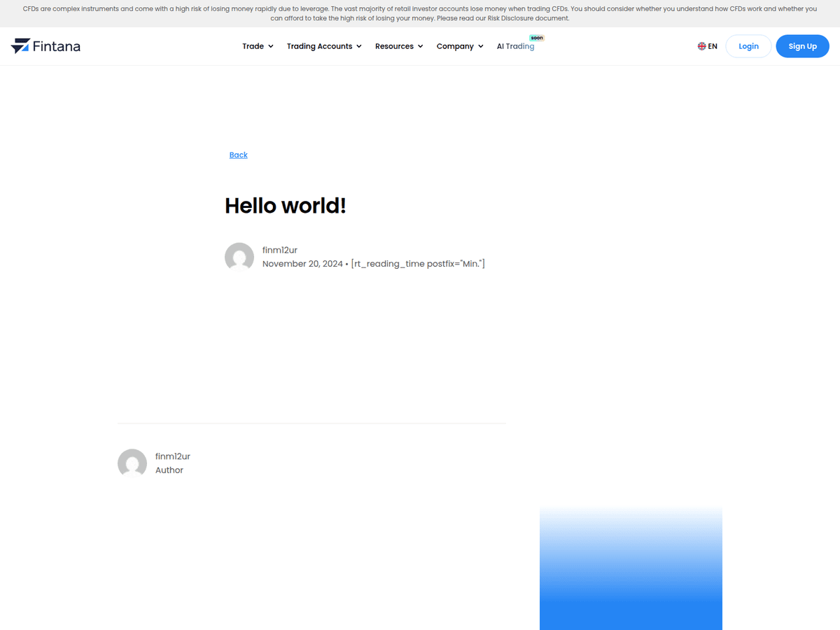Click the avatar next to the Author label
The image size is (840, 630).
coord(132,463)
